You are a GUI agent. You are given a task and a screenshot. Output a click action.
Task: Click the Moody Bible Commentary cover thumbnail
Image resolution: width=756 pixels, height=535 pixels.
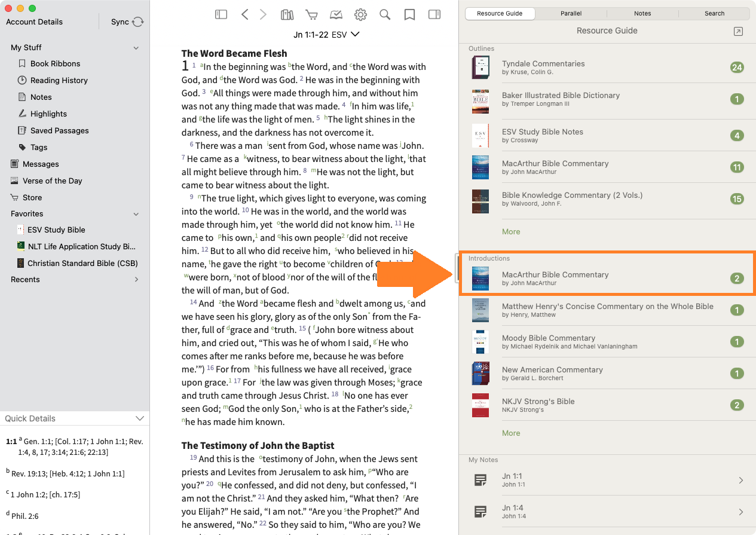(x=480, y=342)
